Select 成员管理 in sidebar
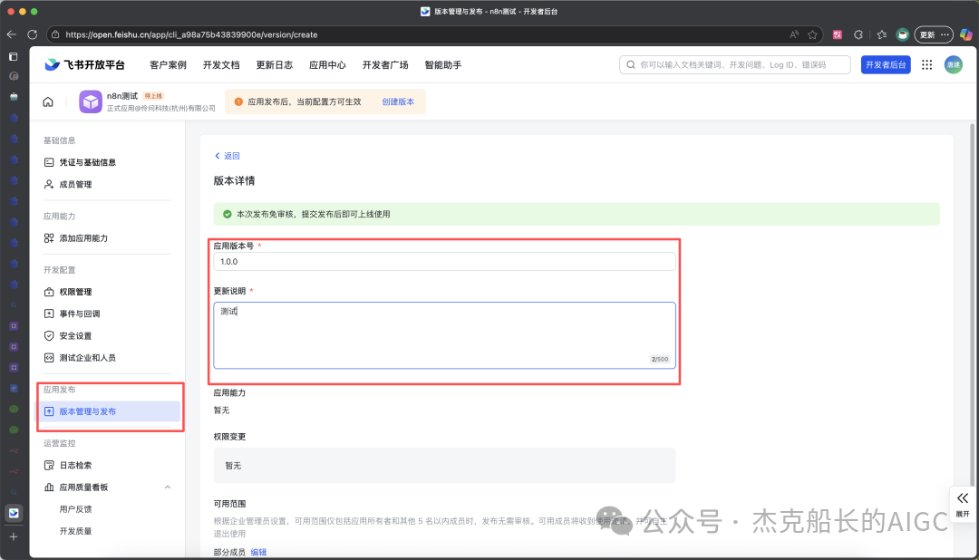 (x=75, y=184)
